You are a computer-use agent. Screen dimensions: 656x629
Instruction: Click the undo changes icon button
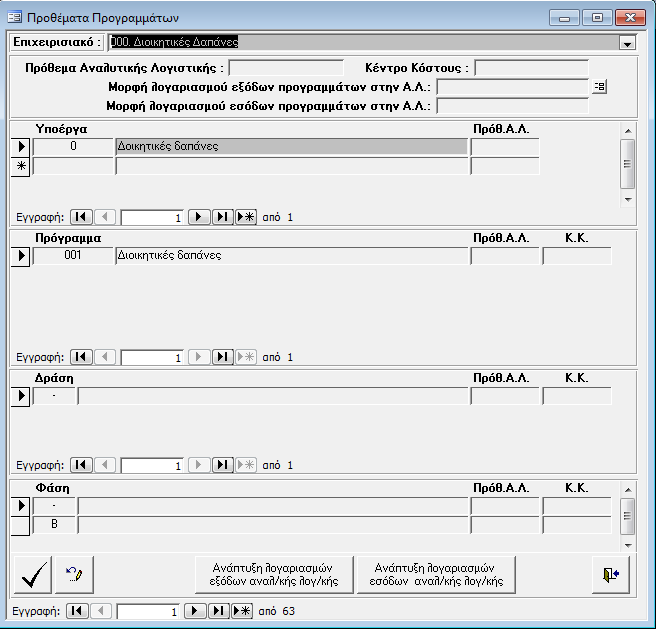[x=73, y=575]
